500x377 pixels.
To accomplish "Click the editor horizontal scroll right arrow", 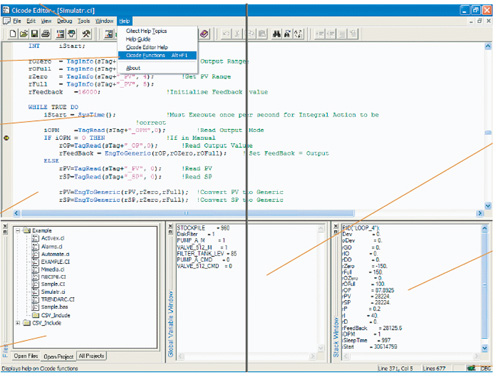I will click(x=480, y=213).
